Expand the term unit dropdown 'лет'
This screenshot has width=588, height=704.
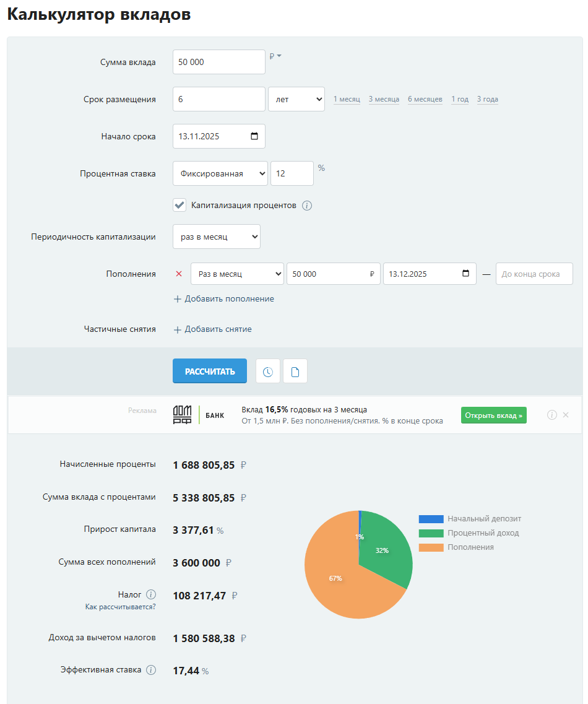pyautogui.click(x=296, y=99)
